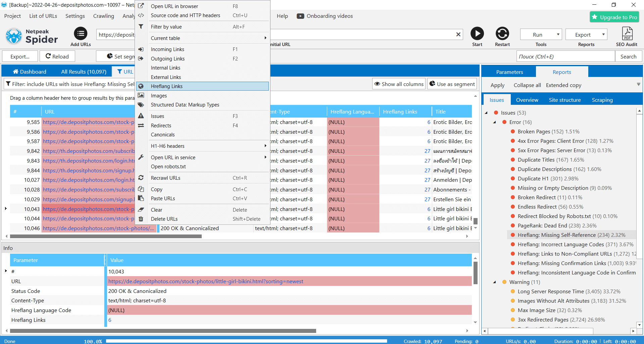Viewport: 644px width, 344px height.
Task: Select Duplicate Titles (167) issue
Action: (551, 160)
